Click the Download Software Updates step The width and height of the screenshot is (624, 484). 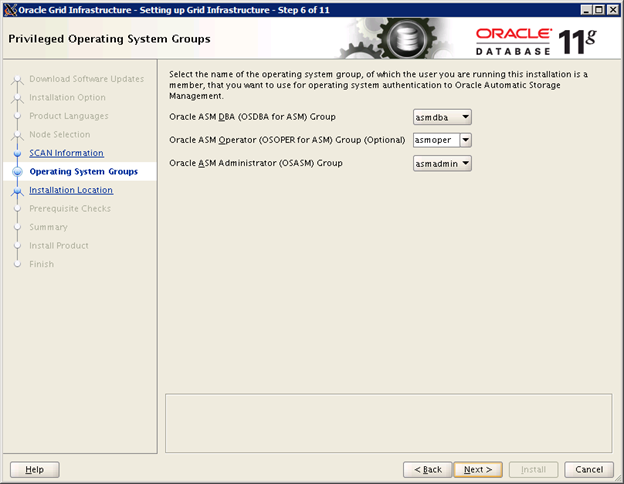tap(86, 79)
